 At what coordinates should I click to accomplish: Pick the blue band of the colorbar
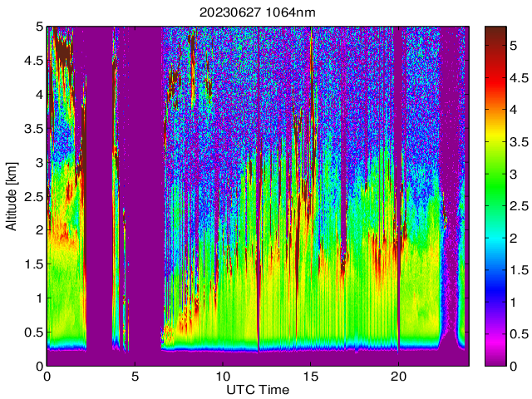click(x=495, y=288)
